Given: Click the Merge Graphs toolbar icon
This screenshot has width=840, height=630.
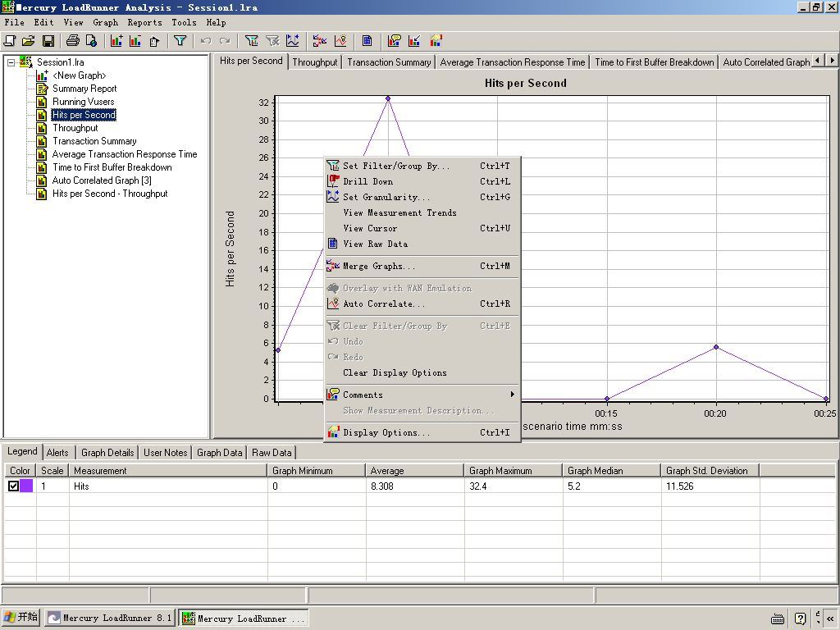Looking at the screenshot, I should (x=320, y=41).
